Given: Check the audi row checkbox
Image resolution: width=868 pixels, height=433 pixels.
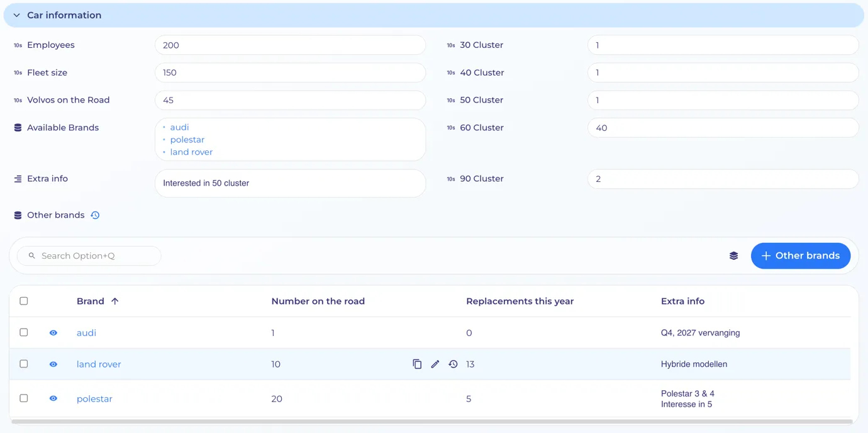Looking at the screenshot, I should (24, 332).
